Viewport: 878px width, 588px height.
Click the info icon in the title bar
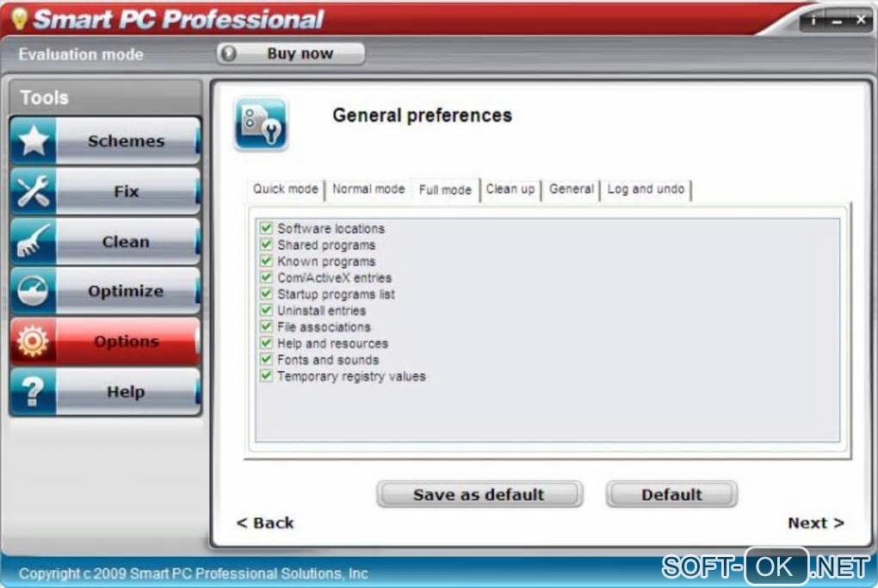(813, 21)
